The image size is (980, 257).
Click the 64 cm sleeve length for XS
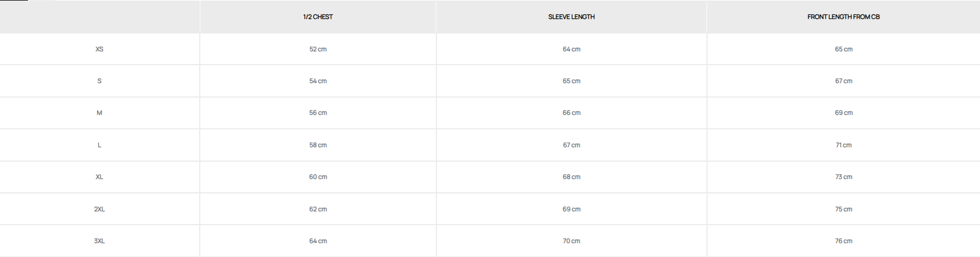click(x=571, y=49)
